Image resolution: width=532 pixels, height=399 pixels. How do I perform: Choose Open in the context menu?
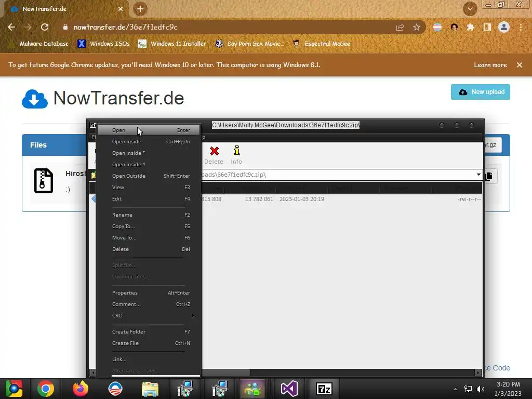pyautogui.click(x=149, y=130)
